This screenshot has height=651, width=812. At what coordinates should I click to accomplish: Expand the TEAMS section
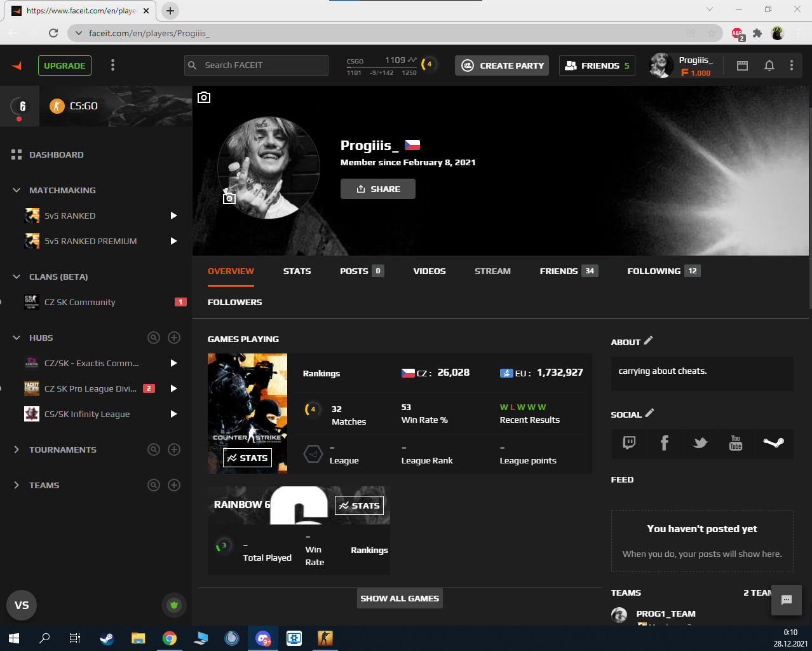17,485
